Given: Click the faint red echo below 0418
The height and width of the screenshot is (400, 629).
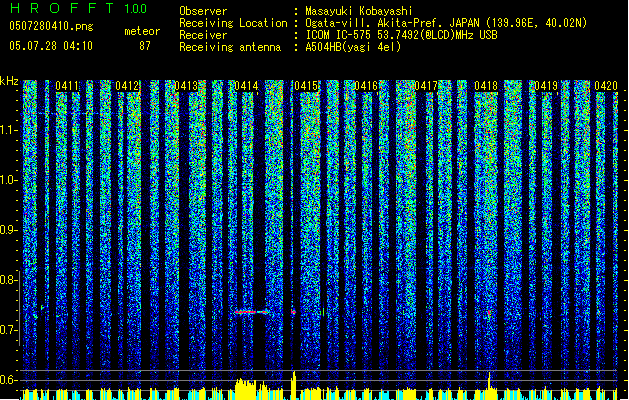Looking at the screenshot, I should pyautogui.click(x=489, y=312).
